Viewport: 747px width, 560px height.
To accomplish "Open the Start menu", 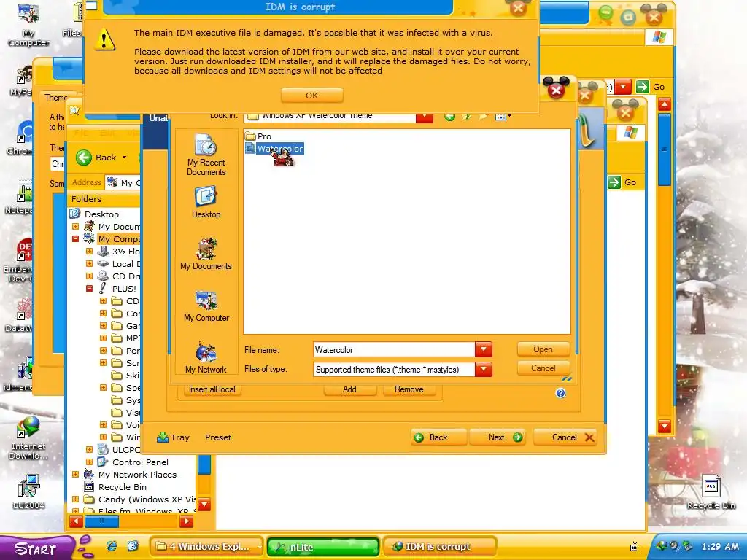I will point(36,548).
